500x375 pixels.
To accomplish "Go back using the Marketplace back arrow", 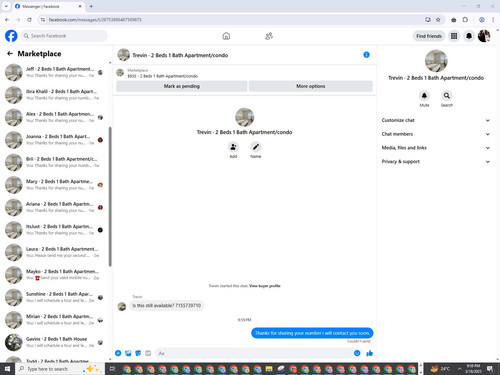I will click(x=10, y=53).
